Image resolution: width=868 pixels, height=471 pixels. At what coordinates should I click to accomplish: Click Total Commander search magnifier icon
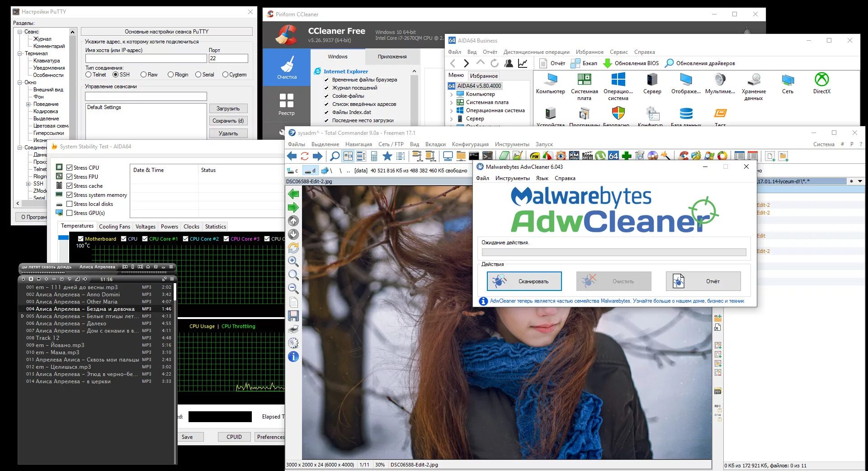pyautogui.click(x=335, y=156)
